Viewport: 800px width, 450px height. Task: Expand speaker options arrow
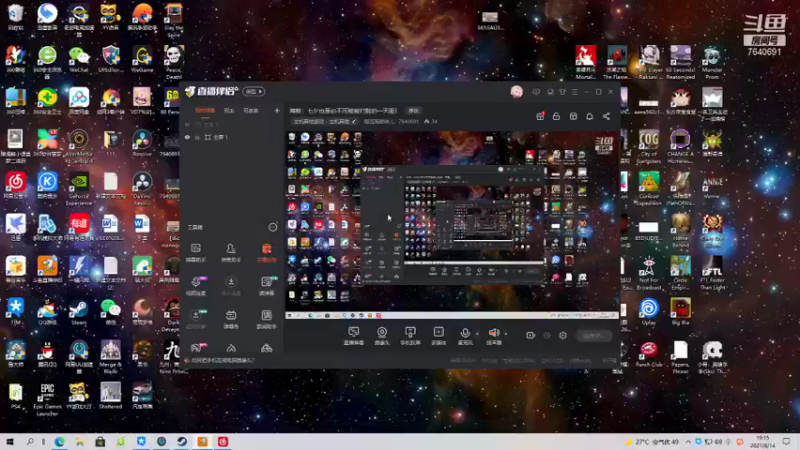click(506, 334)
